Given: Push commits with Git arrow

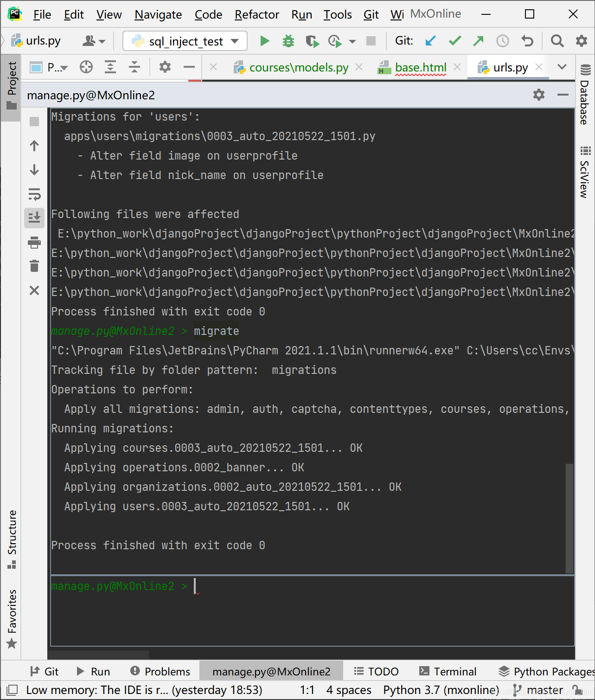Looking at the screenshot, I should pos(478,41).
